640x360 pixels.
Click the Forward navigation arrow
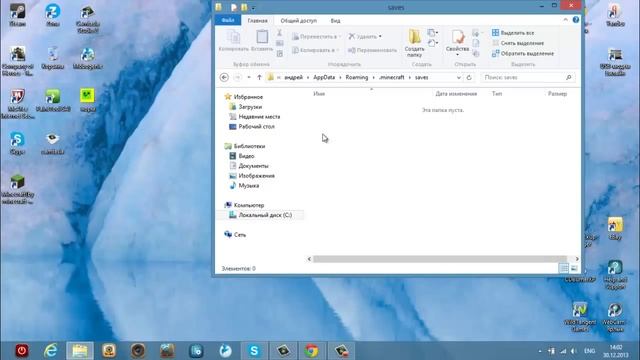pyautogui.click(x=238, y=77)
